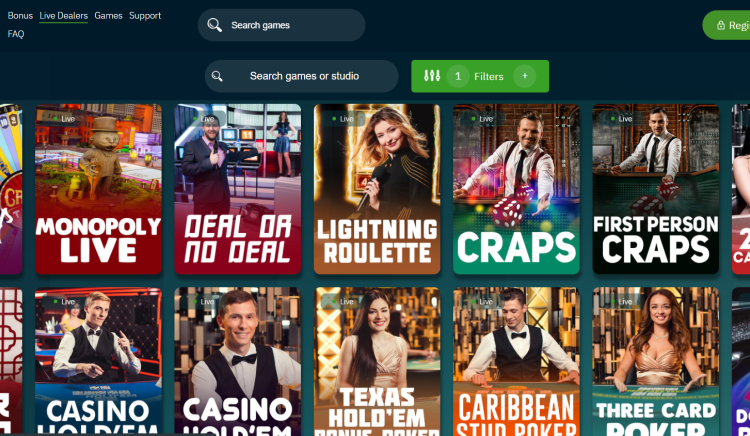
Task: Click the Live badge on Craps tile
Action: click(483, 119)
